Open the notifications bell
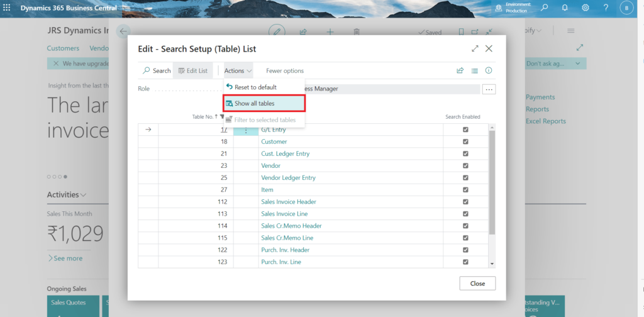 [565, 8]
